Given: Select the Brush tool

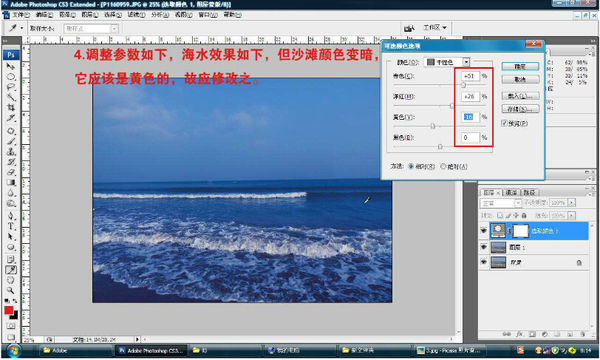Looking at the screenshot, I should coord(11,141).
